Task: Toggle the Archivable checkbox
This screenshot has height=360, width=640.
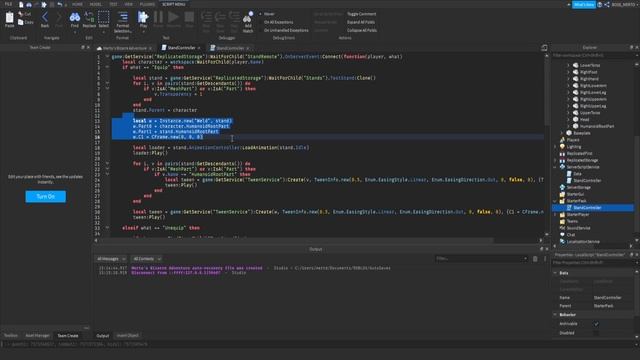Action: [x=596, y=324]
